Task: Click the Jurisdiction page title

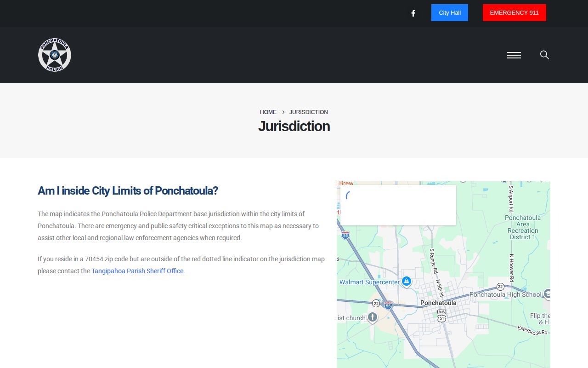Action: point(294,126)
